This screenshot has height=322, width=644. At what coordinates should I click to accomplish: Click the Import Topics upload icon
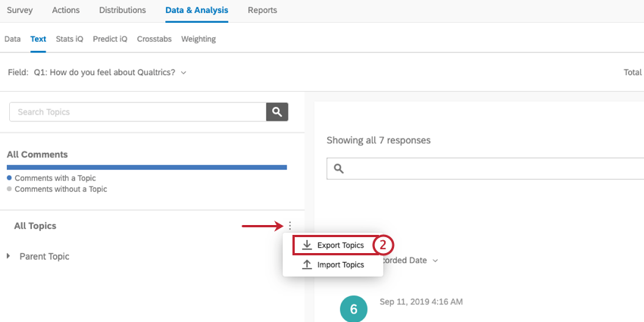(307, 265)
